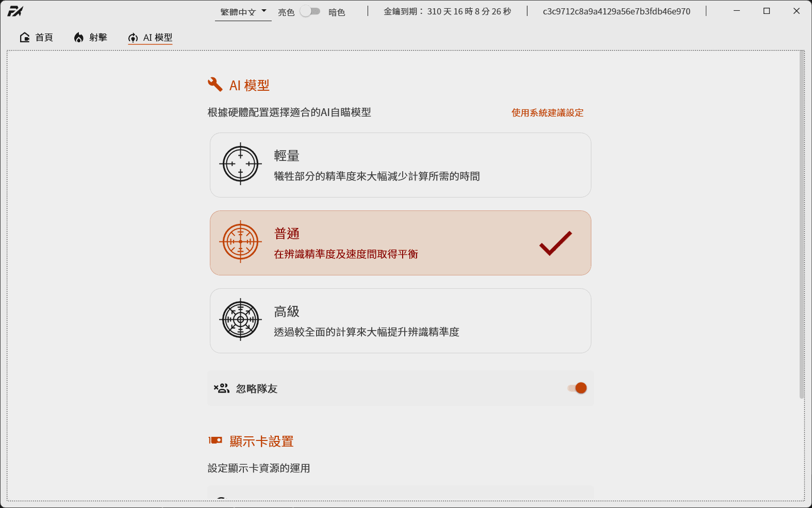This screenshot has width=812, height=508.
Task: Click the wrench icon beside AI 模型 heading
Action: coord(215,85)
